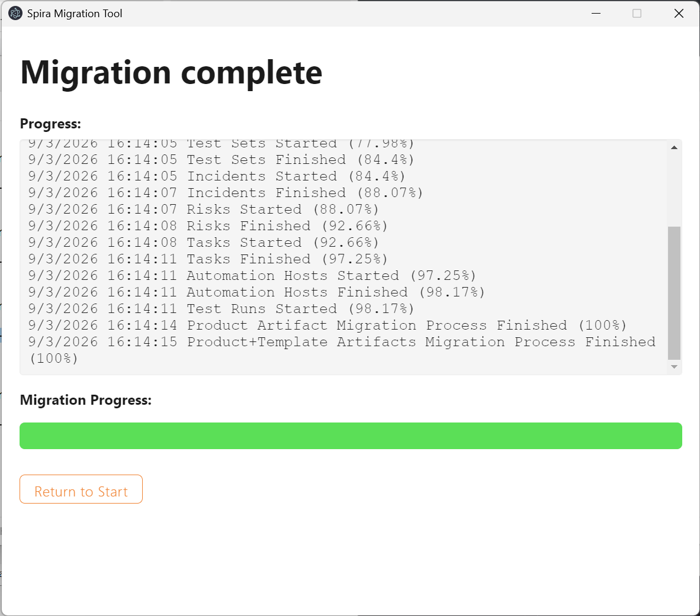Select the 'Tasks Started (92.66%)' log line
Screen dimensions: 700x616
204,242
